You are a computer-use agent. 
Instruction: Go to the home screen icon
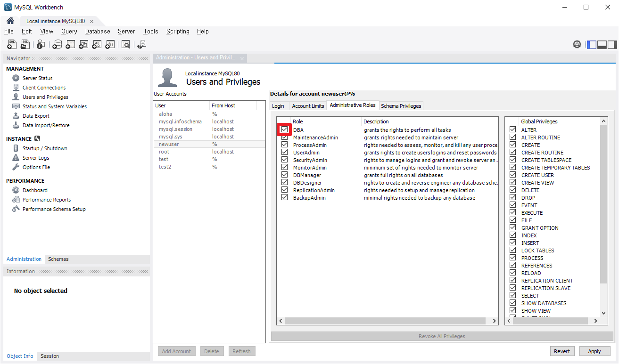coord(10,21)
